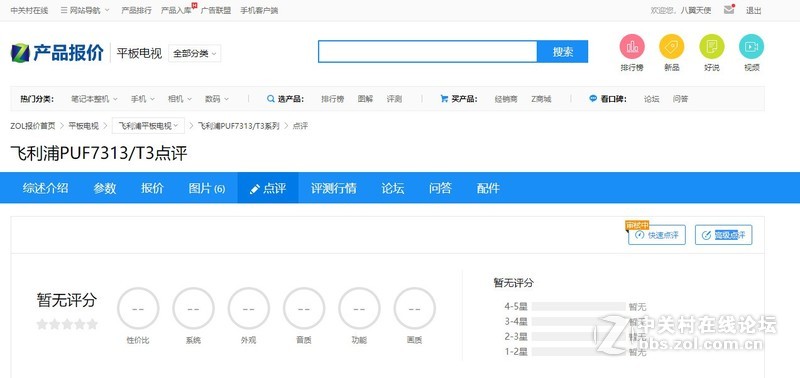The width and height of the screenshot is (800, 378).
Task: Go to 平板电视 breadcrumb link
Action: click(84, 125)
